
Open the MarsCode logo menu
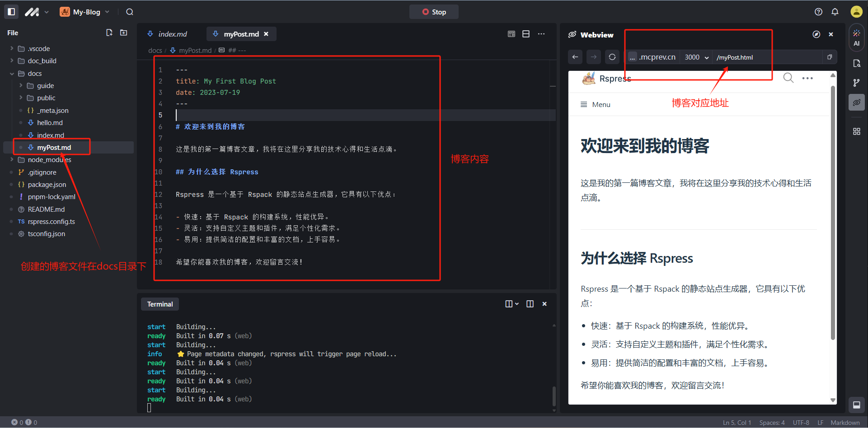coord(36,12)
